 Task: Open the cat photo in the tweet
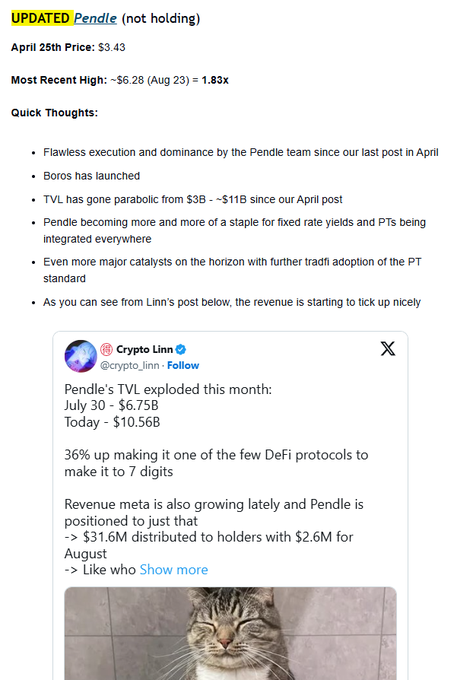tap(230, 633)
